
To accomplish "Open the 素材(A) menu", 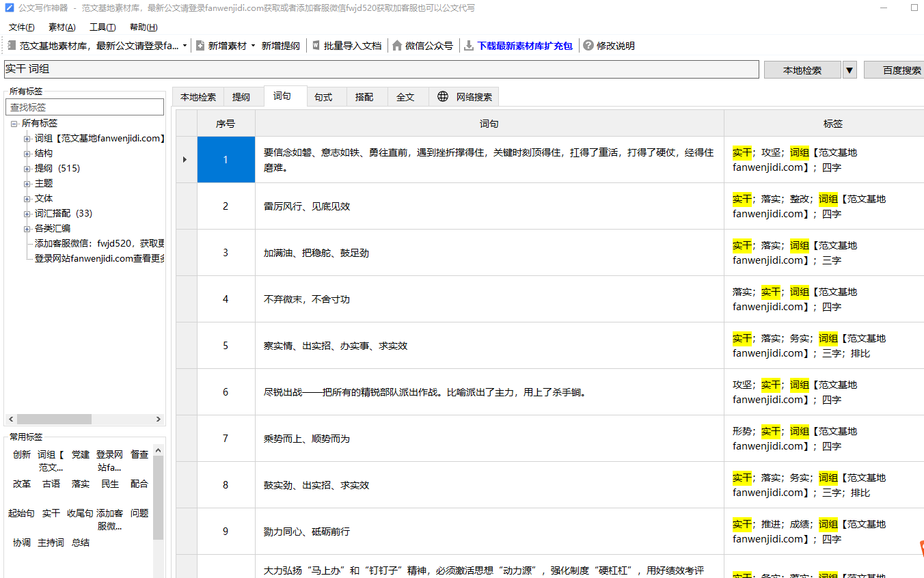I will 62,27.
